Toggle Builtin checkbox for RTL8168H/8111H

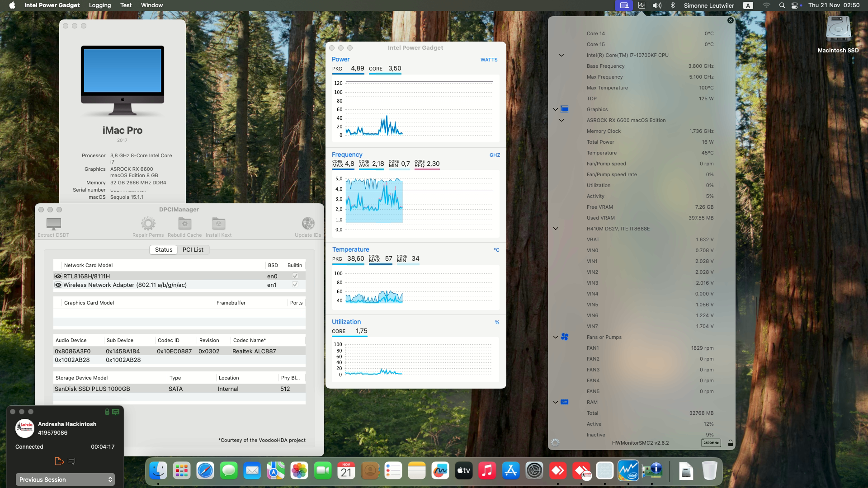tap(295, 276)
